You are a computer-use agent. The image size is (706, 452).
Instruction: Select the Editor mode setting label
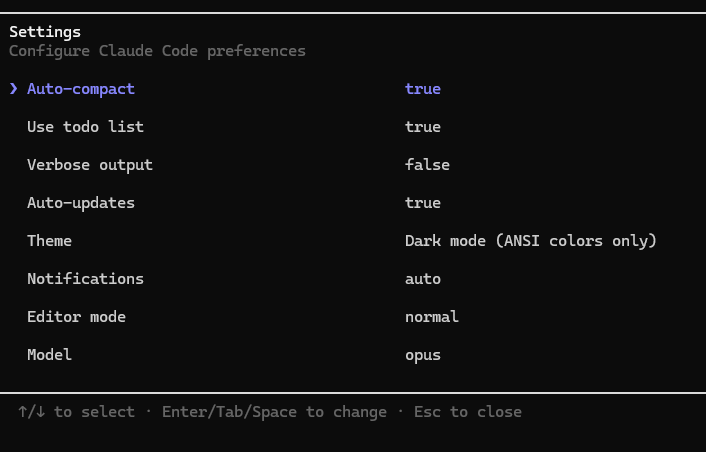pos(77,316)
